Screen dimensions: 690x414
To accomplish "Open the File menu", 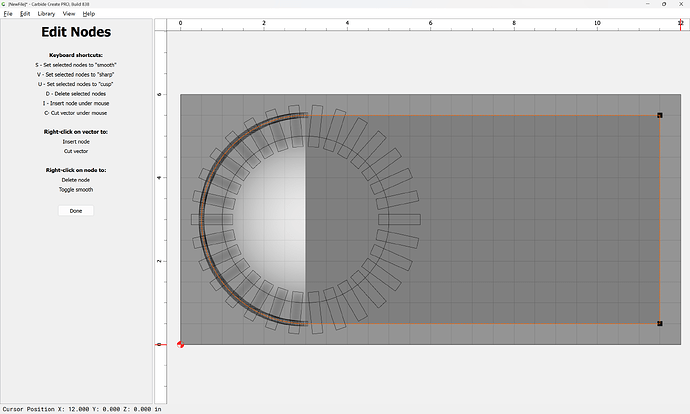I will tap(8, 14).
